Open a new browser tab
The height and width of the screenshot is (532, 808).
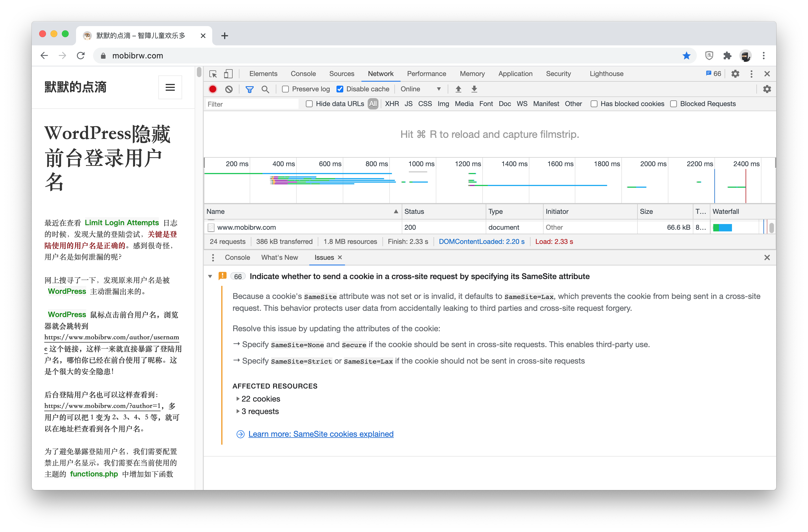click(224, 36)
